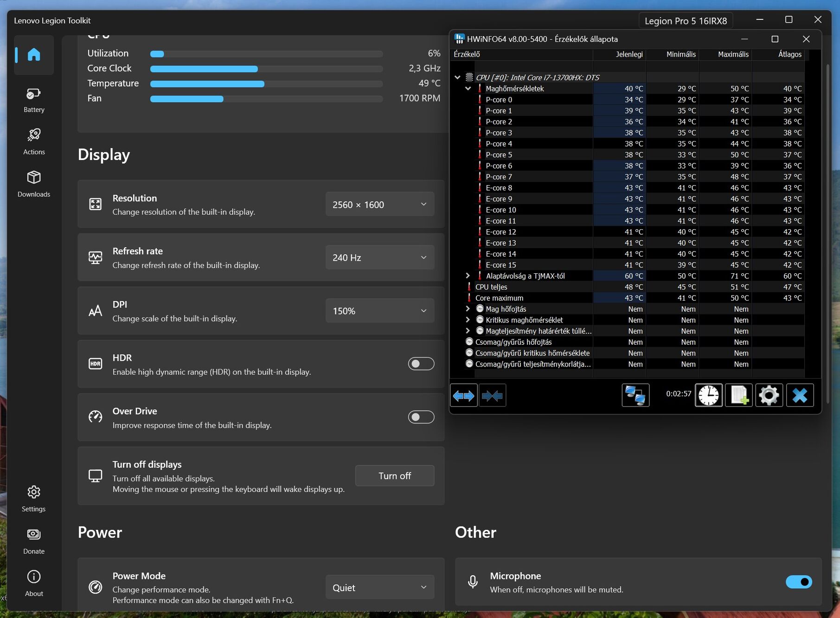Turn off the Microphone toggle

pos(799,582)
